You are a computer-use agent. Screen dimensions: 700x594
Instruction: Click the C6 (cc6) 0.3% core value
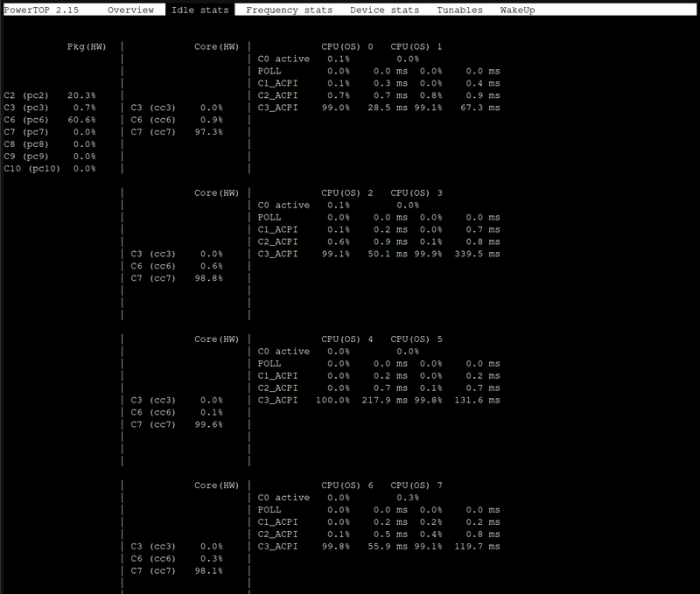point(212,558)
